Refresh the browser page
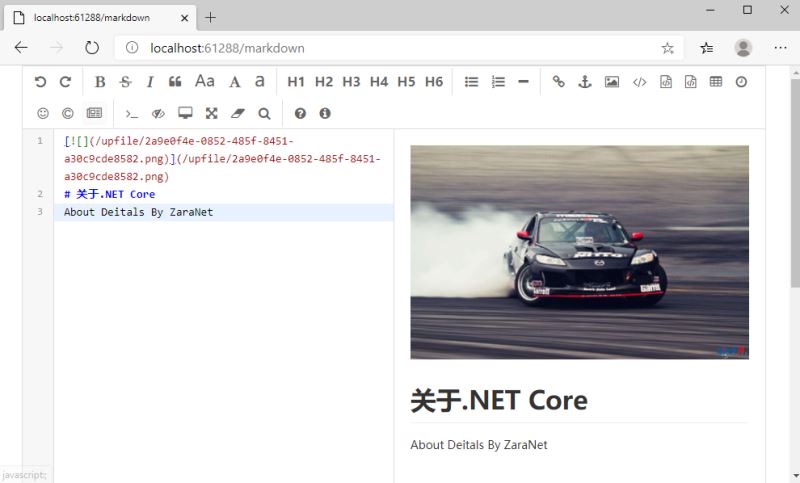Viewport: 800px width, 483px height. coord(92,48)
